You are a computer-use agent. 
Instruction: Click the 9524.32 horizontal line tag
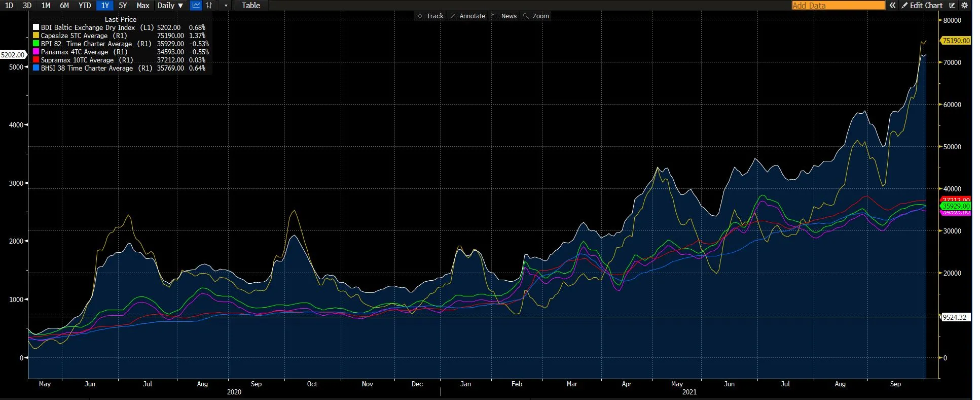(954, 317)
